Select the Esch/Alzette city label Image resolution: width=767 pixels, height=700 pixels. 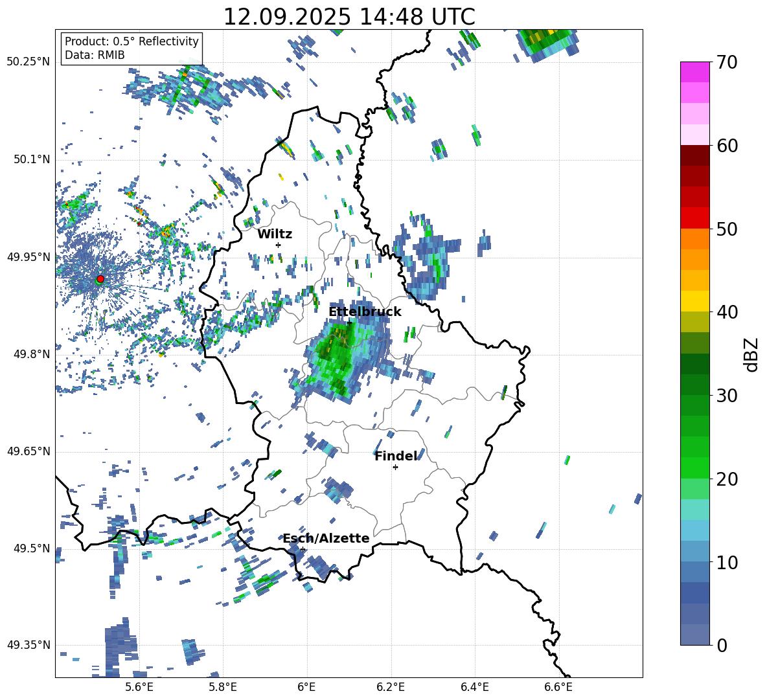click(x=326, y=538)
